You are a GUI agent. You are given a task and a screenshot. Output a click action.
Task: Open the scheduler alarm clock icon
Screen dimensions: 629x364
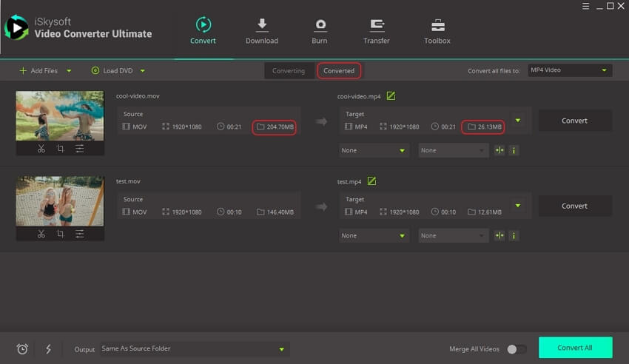(x=22, y=348)
